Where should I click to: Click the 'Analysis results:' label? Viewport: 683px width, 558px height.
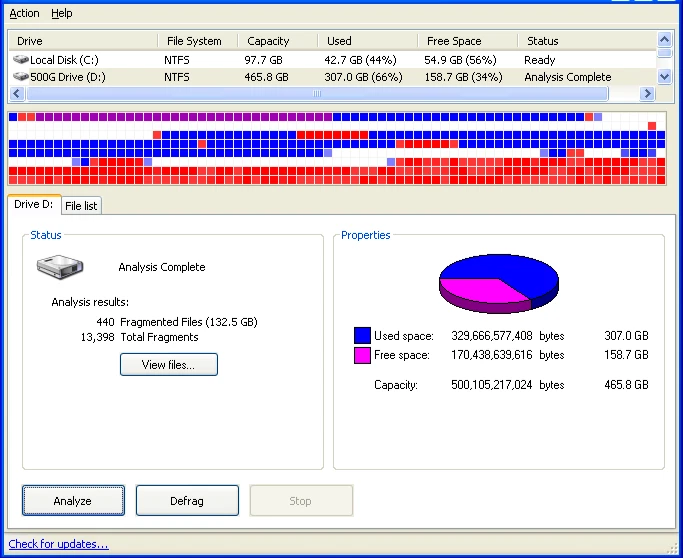(x=90, y=302)
